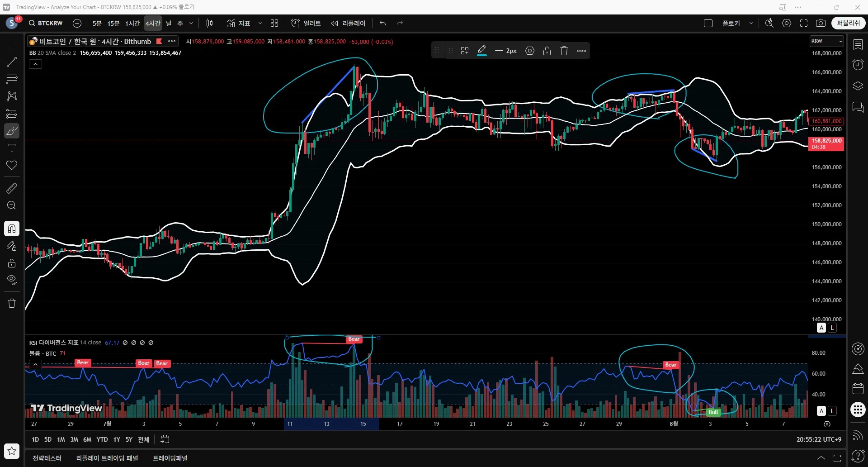Toggle stay in drawing mode

(12, 246)
